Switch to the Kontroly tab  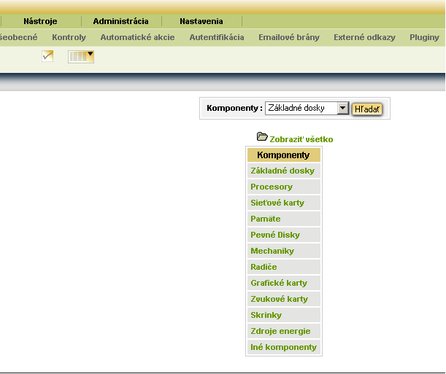click(69, 37)
